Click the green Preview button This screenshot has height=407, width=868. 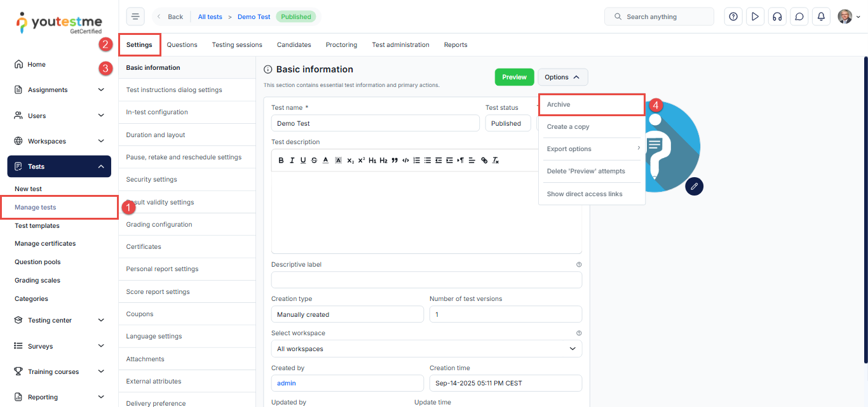[514, 77]
